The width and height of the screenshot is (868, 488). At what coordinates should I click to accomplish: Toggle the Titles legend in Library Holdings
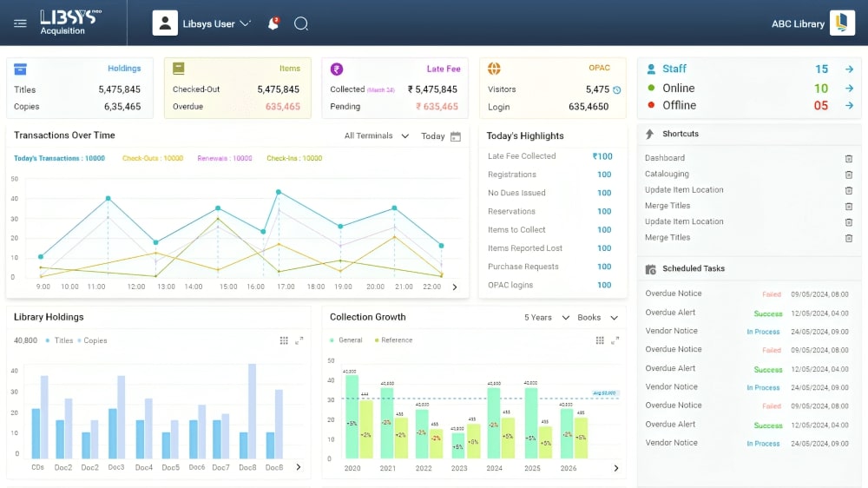pyautogui.click(x=59, y=340)
